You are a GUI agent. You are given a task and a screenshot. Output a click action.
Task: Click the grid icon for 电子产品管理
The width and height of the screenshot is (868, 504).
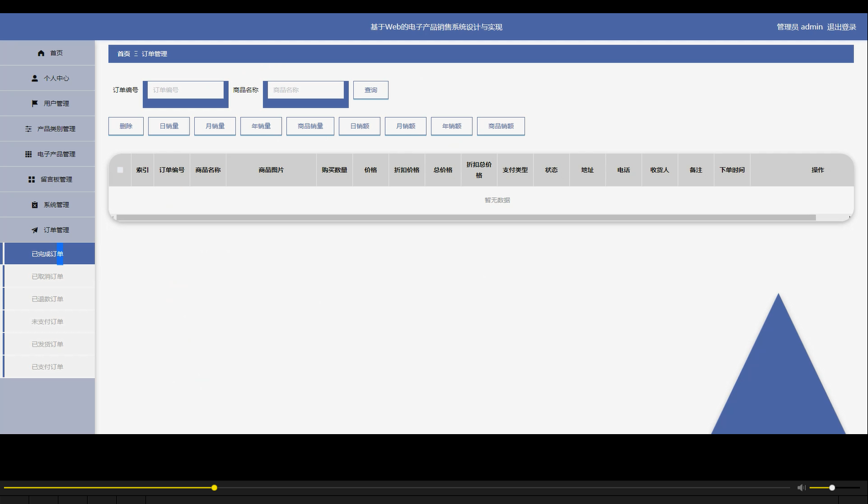click(29, 154)
